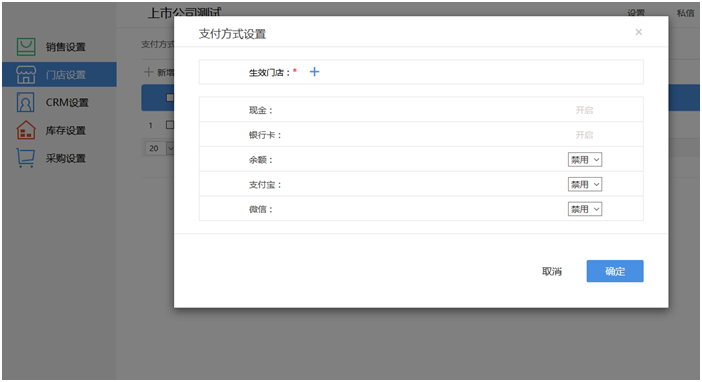Click the CRM设置 person icon
The image size is (702, 382).
pos(26,103)
